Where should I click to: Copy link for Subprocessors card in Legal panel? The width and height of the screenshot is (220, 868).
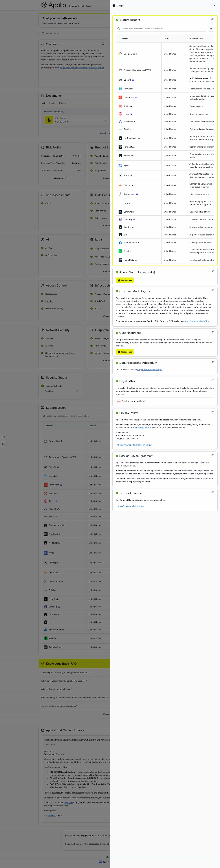212,19
